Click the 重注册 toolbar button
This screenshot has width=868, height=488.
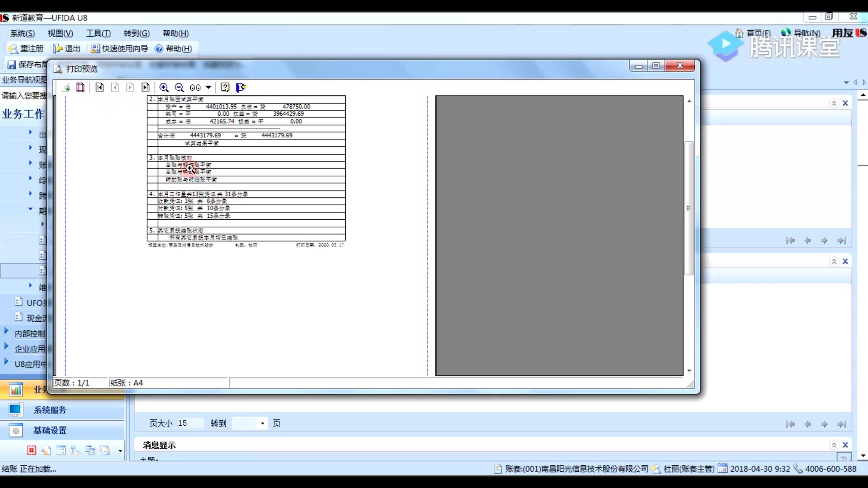[x=27, y=48]
